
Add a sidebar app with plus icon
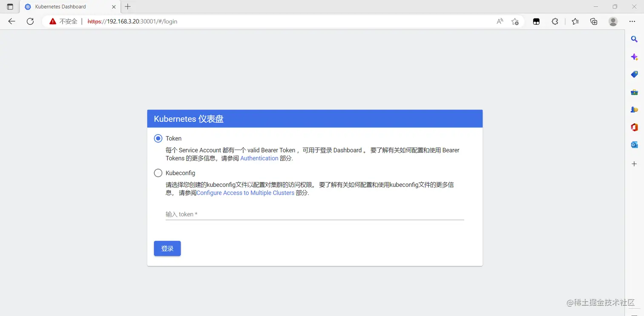coord(634,164)
